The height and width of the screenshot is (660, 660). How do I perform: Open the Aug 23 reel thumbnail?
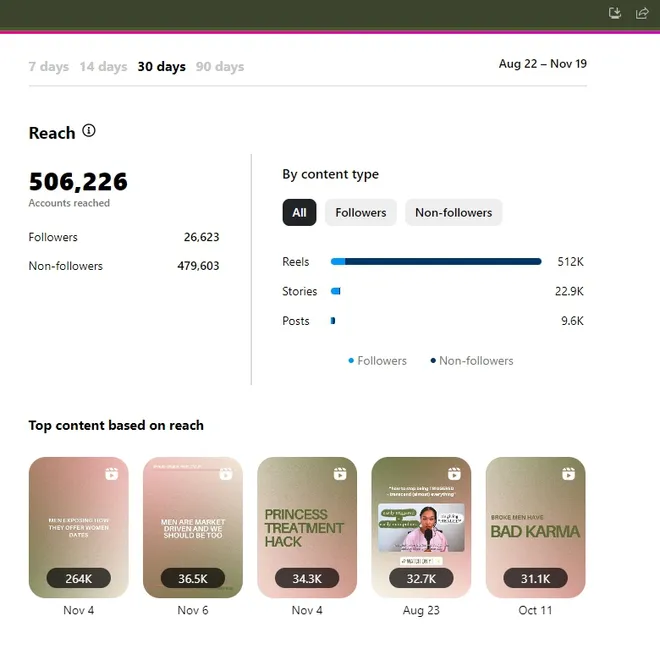(421, 527)
